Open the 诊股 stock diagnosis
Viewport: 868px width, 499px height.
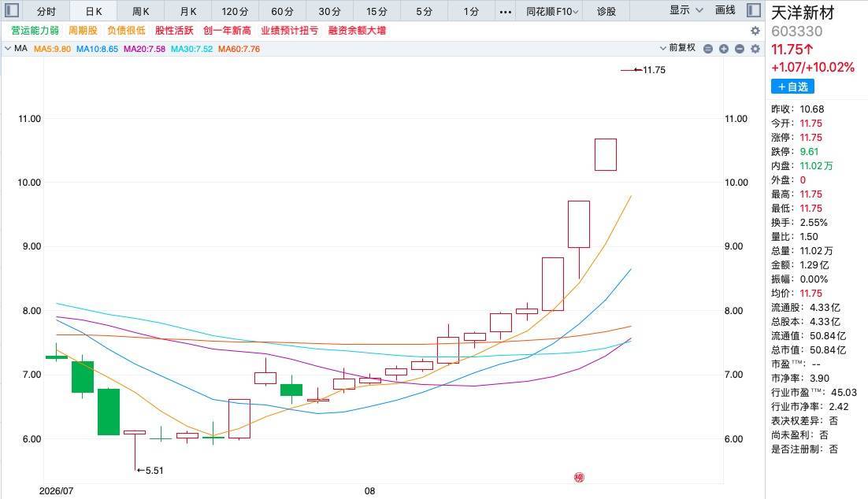(606, 12)
